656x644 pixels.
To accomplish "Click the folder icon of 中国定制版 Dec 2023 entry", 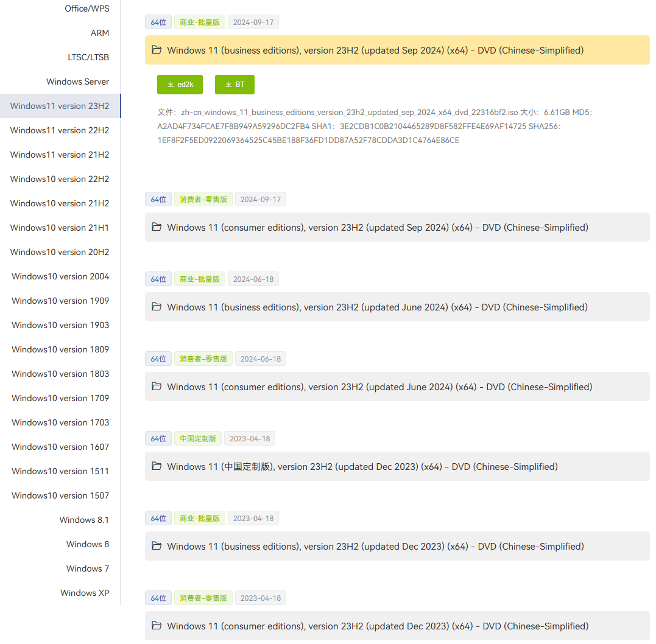I will (157, 466).
